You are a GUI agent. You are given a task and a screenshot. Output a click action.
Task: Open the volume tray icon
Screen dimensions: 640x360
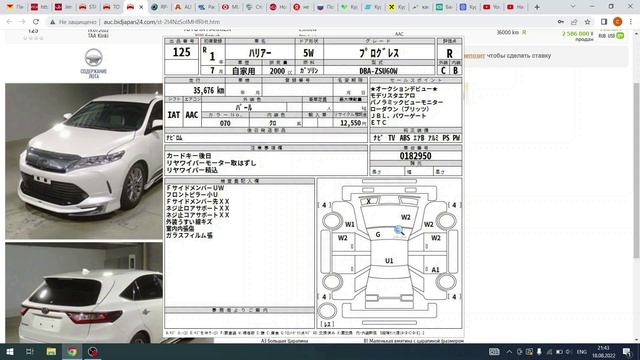568,351
